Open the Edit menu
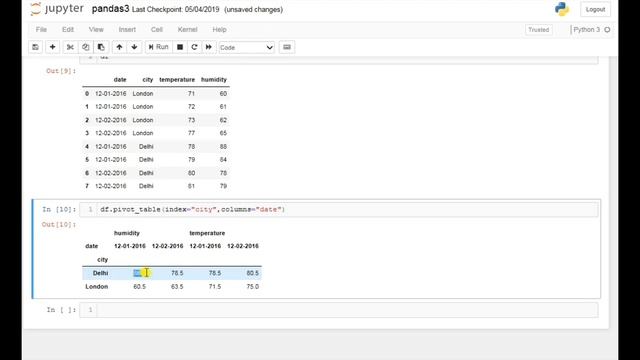Viewport: 640px width, 360px height. click(68, 30)
